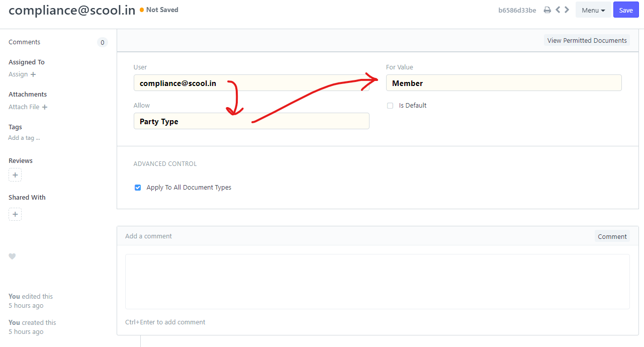Click document ID b6586d33be
This screenshot has width=644, height=347.
click(517, 10)
